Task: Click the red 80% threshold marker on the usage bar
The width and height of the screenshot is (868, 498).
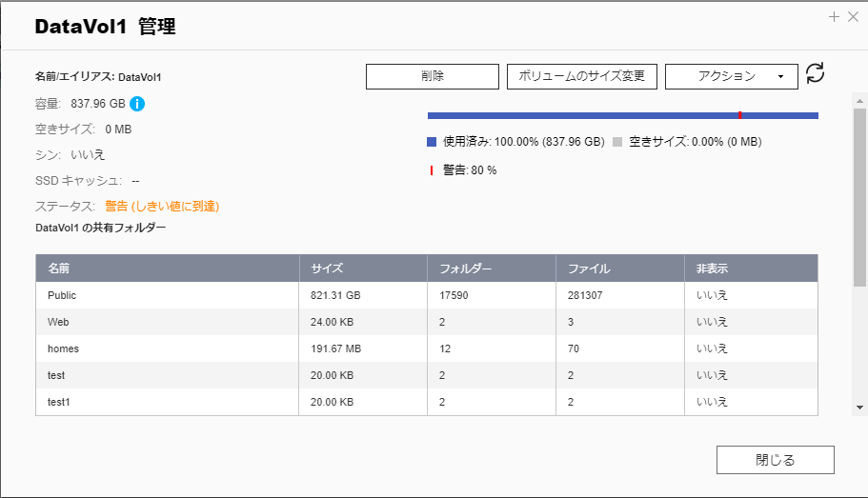Action: (x=739, y=115)
